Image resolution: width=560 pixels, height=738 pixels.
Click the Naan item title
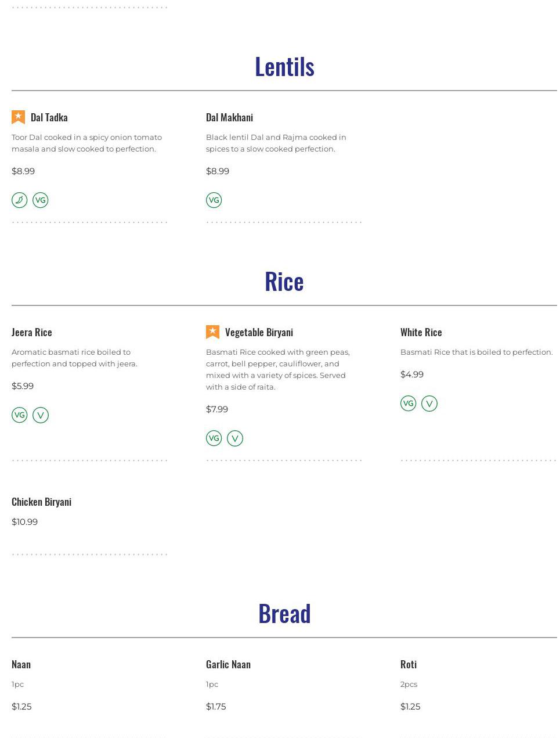tap(21, 664)
